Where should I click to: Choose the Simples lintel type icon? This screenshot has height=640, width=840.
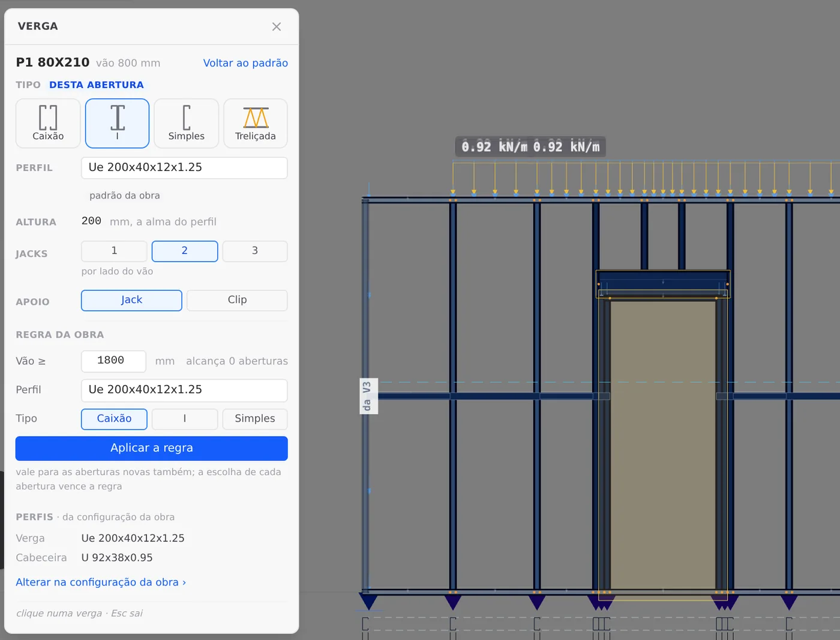coord(186,123)
